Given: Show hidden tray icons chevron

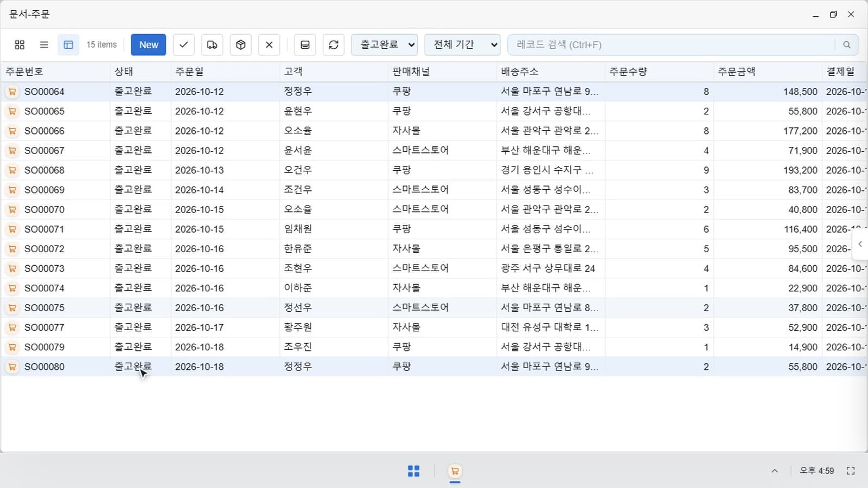Looking at the screenshot, I should click(775, 471).
